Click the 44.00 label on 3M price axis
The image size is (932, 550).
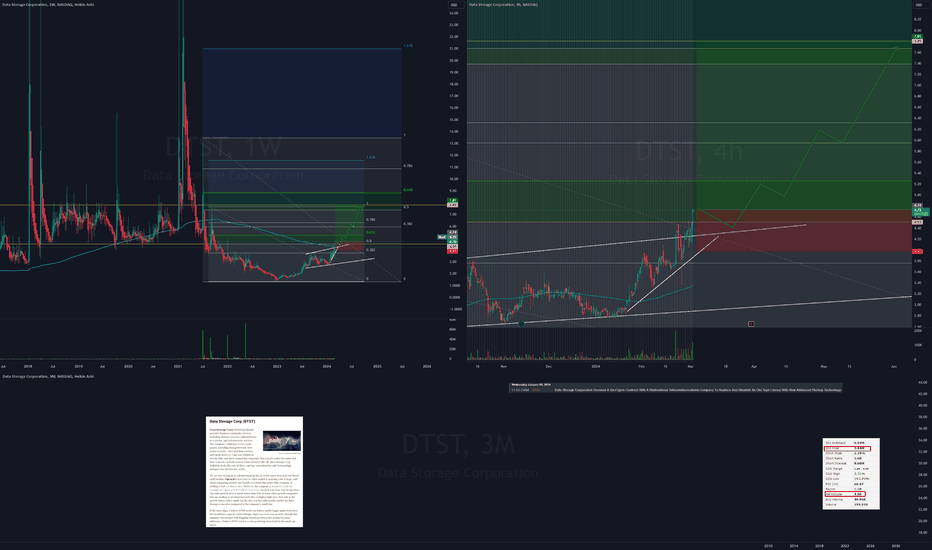click(922, 382)
